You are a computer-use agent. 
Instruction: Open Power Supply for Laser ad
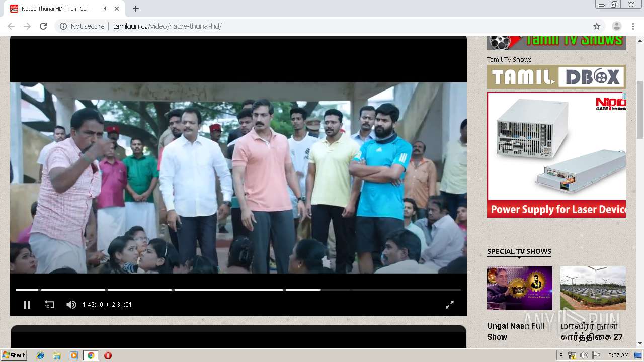point(556,155)
